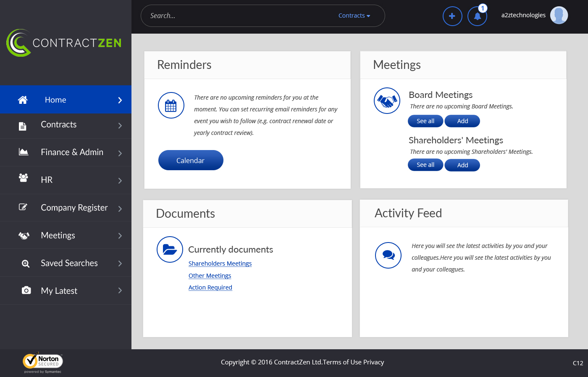Open the Contracts search filter dropdown
The image size is (588, 377).
[x=354, y=16]
